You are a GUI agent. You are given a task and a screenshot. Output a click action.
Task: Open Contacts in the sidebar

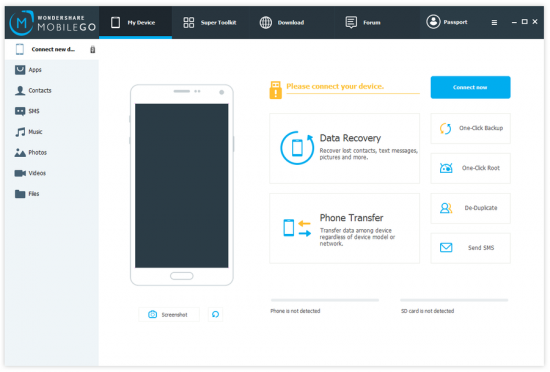[52, 90]
